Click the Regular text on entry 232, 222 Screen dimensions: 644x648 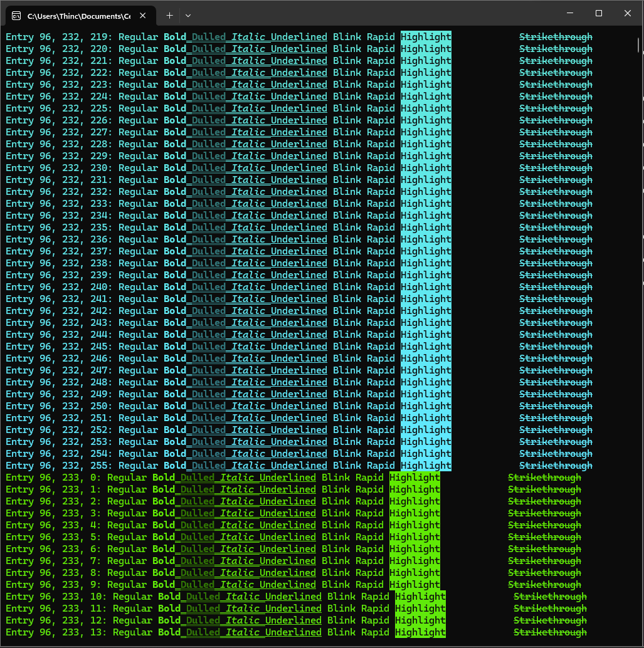tap(138, 73)
